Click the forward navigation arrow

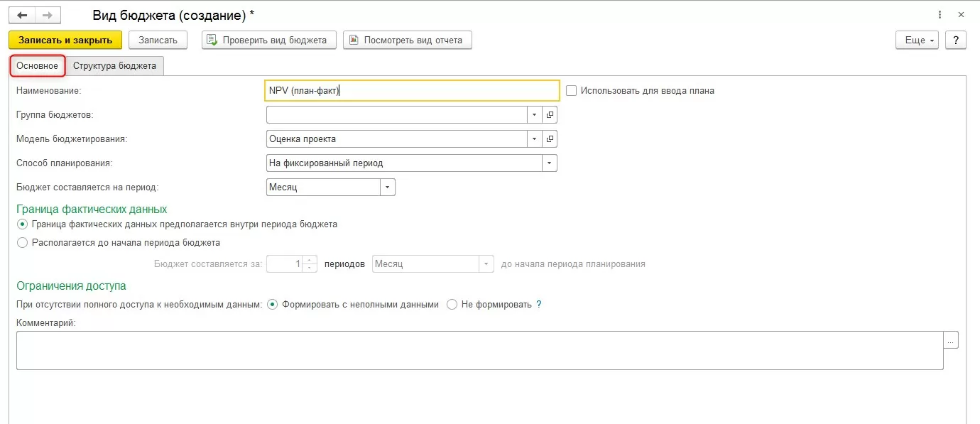tap(47, 15)
